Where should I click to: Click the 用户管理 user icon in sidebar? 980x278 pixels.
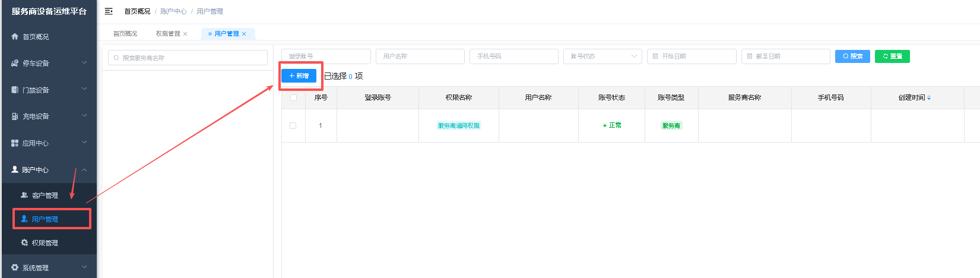24,219
